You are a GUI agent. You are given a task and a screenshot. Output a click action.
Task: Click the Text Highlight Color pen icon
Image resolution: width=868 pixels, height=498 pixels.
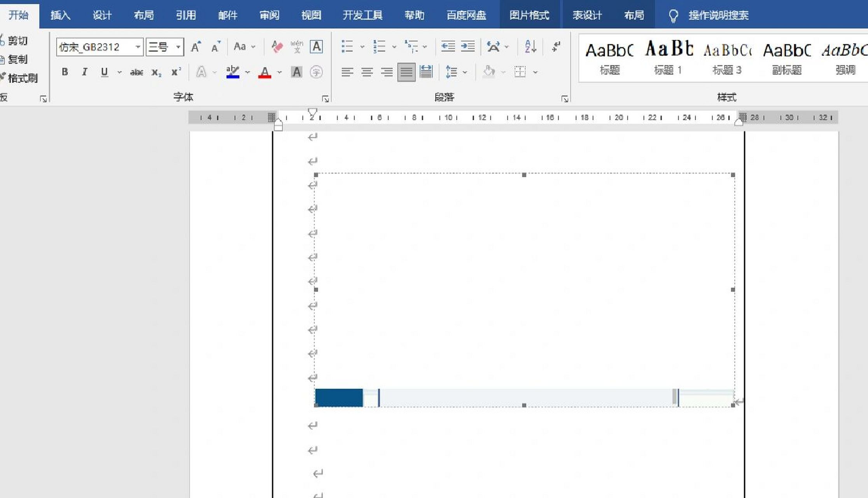point(233,72)
